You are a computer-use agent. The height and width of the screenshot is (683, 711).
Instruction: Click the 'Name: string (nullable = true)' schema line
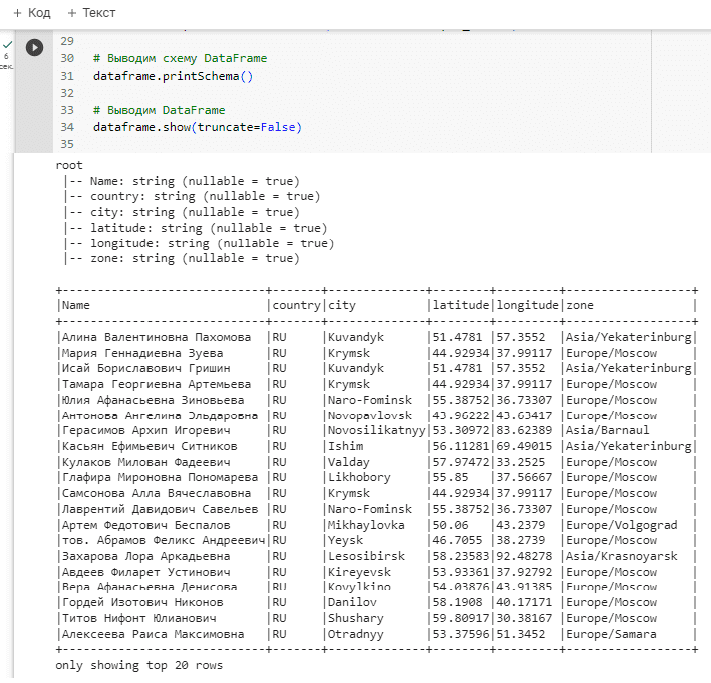(x=195, y=181)
